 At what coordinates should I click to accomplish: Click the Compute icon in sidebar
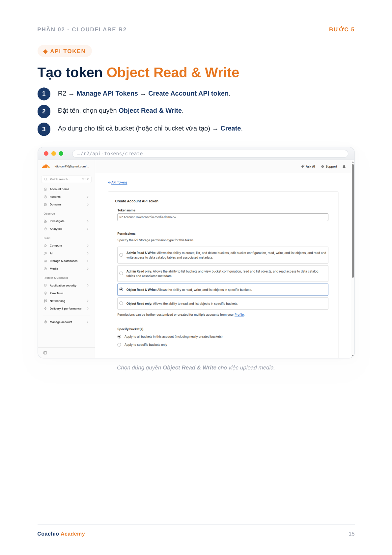45,246
